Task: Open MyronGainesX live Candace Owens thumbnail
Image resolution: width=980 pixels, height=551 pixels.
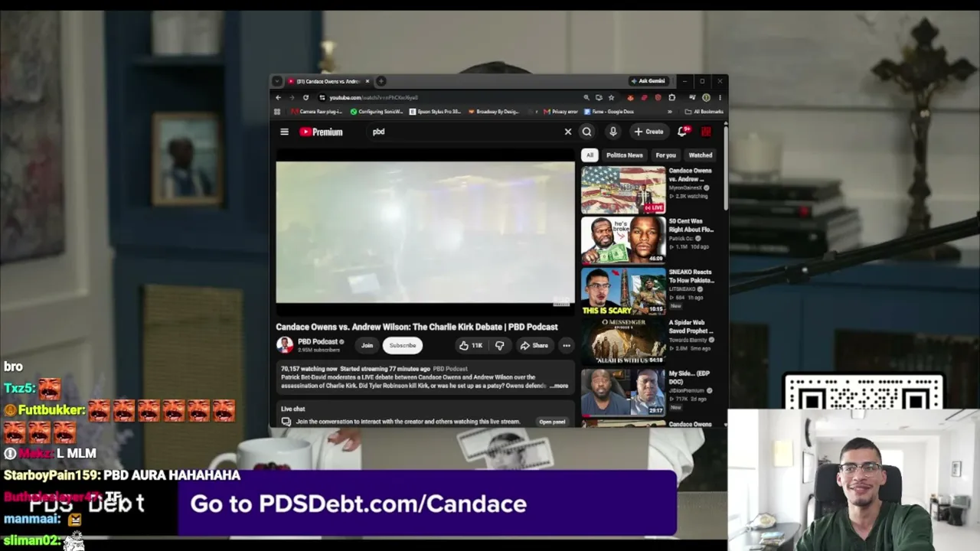Action: coord(623,190)
